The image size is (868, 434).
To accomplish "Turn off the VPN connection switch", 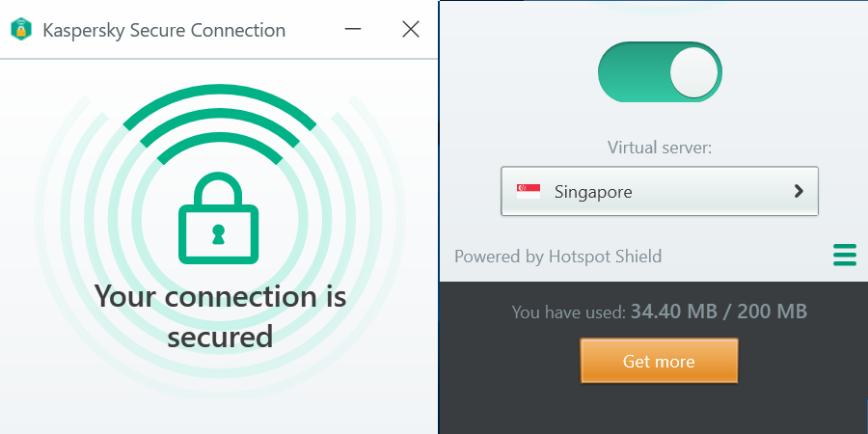I will pos(660,72).
